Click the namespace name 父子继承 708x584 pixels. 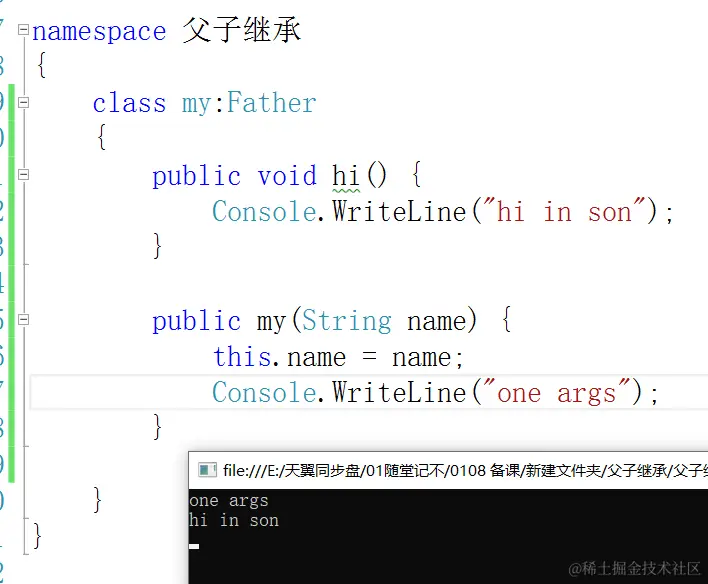tap(241, 30)
